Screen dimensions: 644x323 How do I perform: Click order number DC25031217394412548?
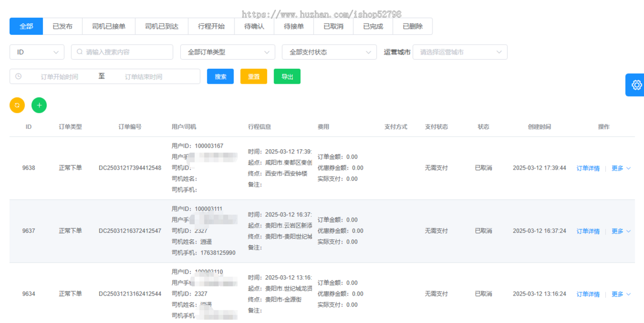(130, 168)
